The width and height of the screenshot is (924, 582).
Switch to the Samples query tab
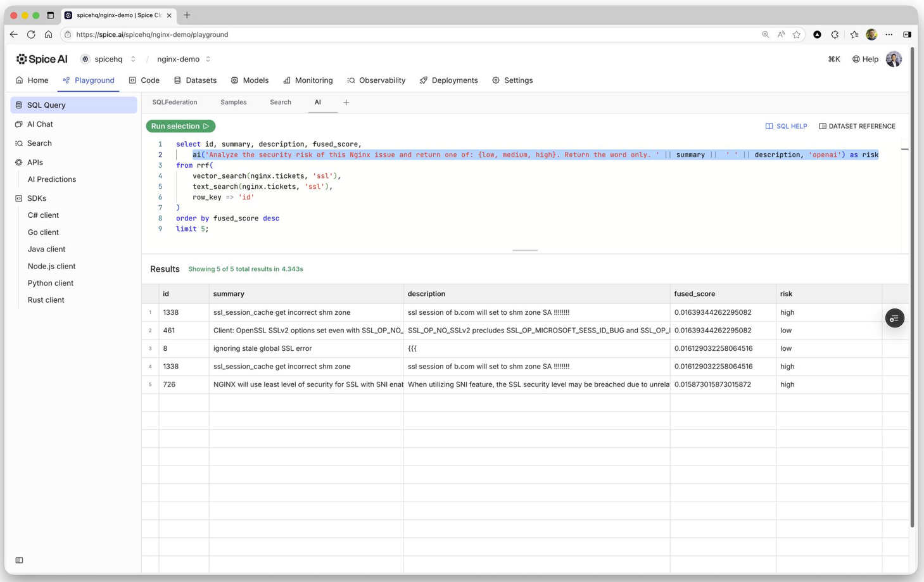233,102
